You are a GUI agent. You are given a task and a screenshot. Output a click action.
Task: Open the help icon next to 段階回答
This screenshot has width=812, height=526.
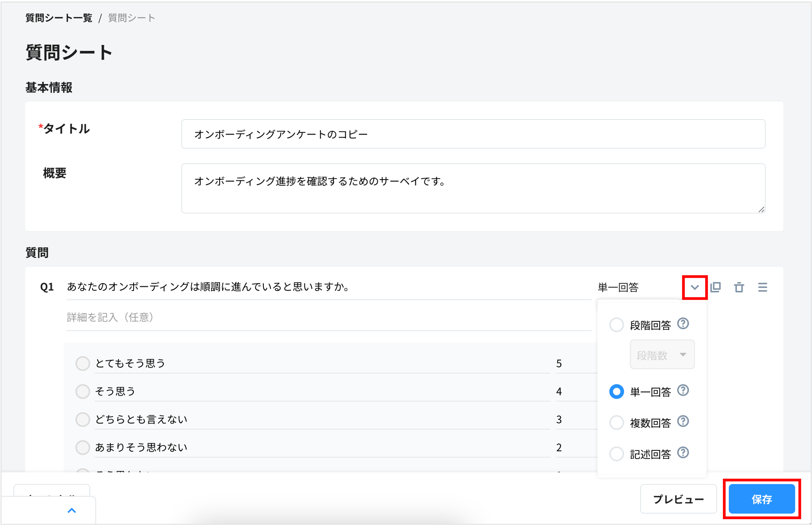(x=683, y=324)
